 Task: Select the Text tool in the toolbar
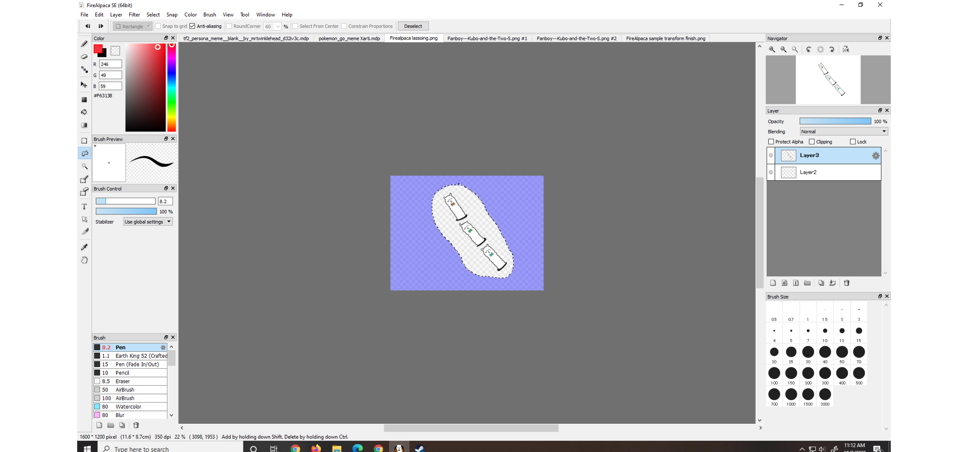click(84, 206)
